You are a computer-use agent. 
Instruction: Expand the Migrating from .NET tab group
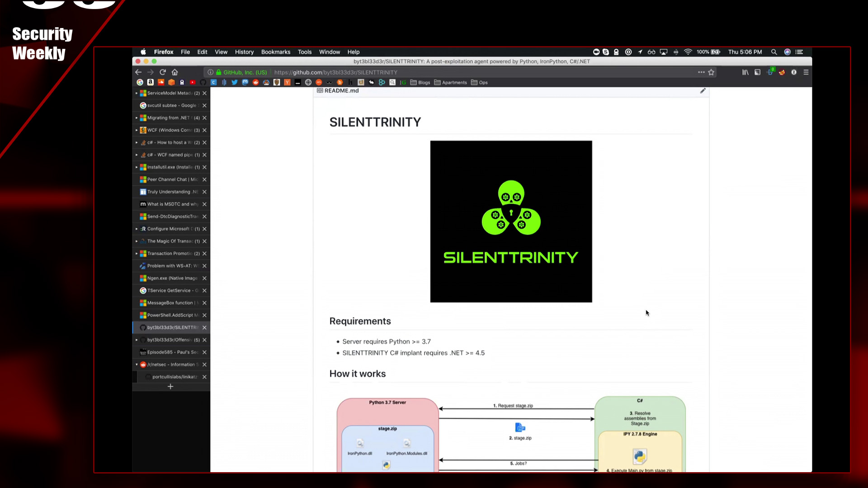(x=137, y=118)
